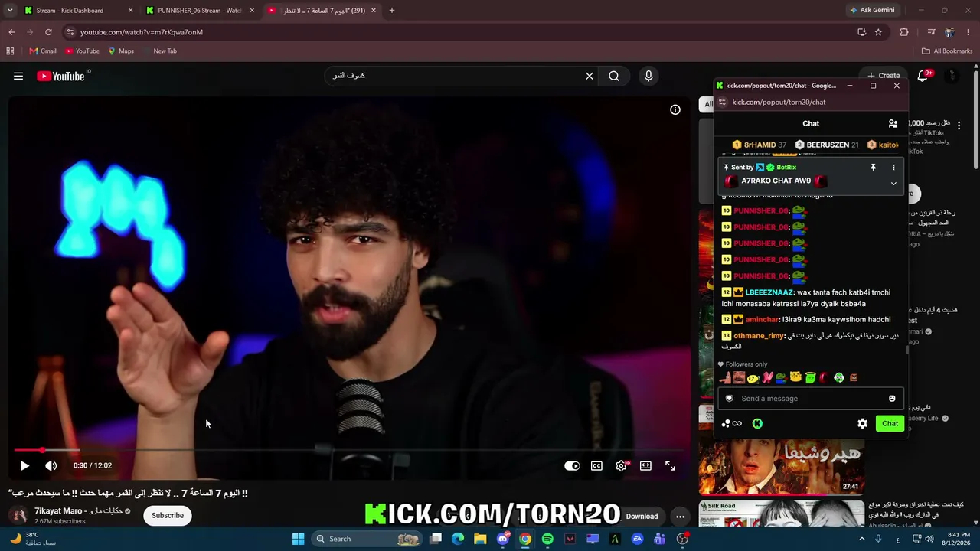Click the main Chrome address bar URL
Viewport: 980px width, 551px height.
pos(142,32)
